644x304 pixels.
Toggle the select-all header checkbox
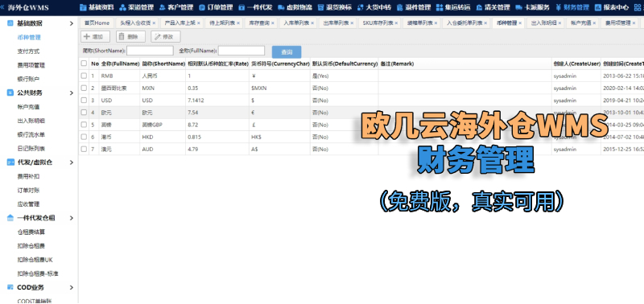tap(84, 64)
